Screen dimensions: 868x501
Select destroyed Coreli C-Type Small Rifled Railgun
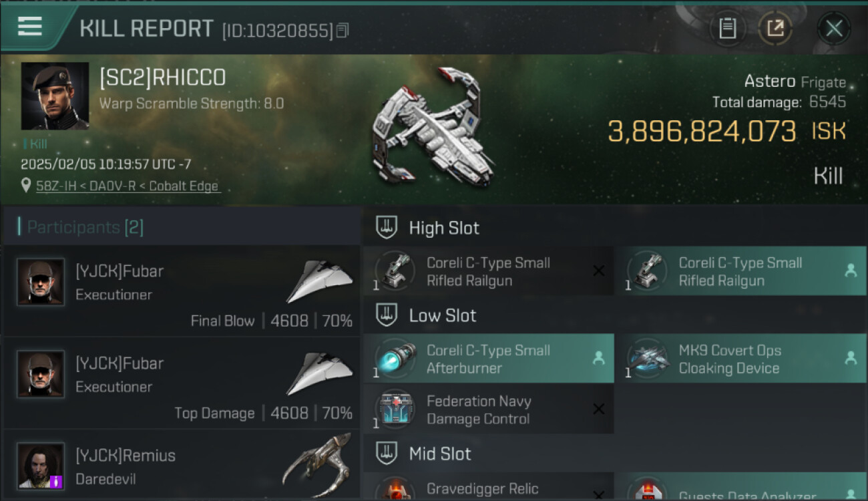click(x=488, y=271)
